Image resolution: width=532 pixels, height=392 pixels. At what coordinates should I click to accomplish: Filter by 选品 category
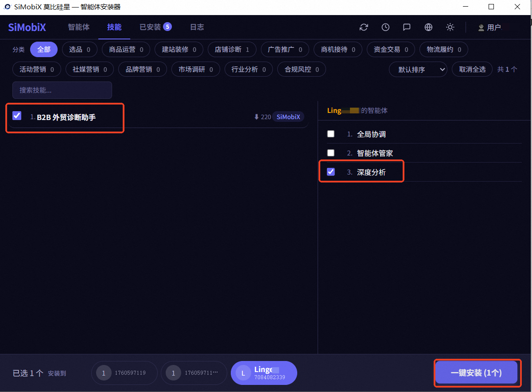coord(80,50)
